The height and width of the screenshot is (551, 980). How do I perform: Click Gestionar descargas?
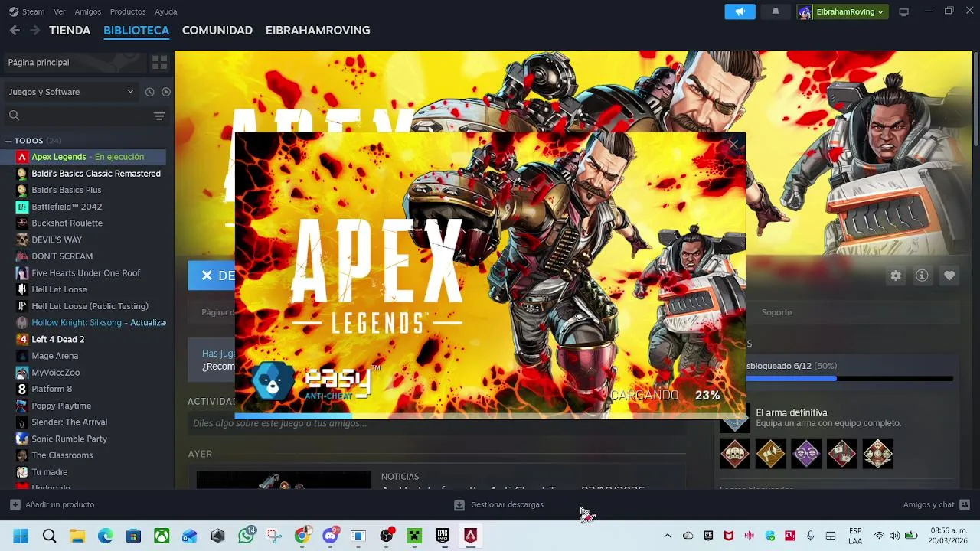499,504
